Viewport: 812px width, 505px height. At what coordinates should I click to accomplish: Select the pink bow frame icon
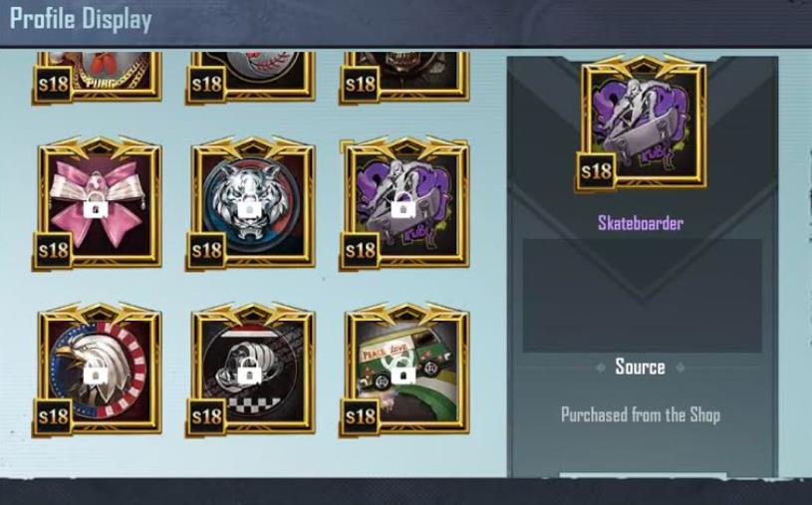coord(97,203)
